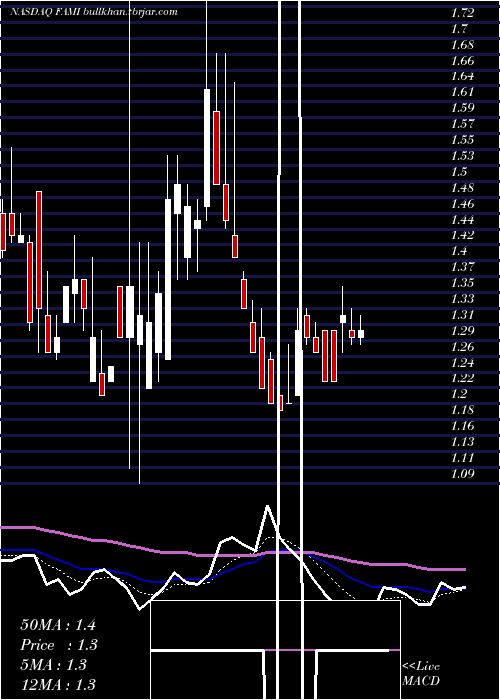Screen dimensions: 500x700
Task: Click the 5MA : 1.3 readout
Action: [54, 665]
